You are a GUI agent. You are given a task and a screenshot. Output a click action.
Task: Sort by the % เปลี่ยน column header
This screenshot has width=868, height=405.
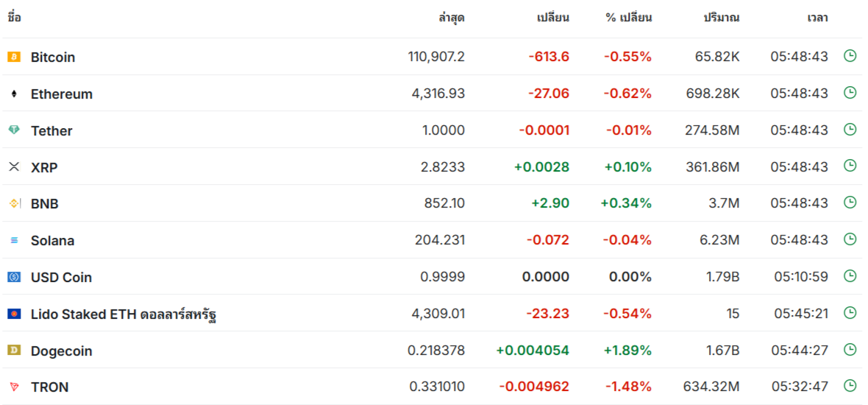pyautogui.click(x=628, y=18)
